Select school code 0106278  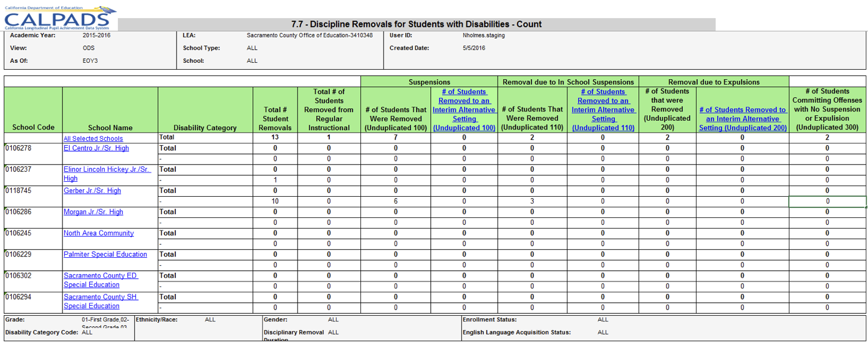pos(19,148)
